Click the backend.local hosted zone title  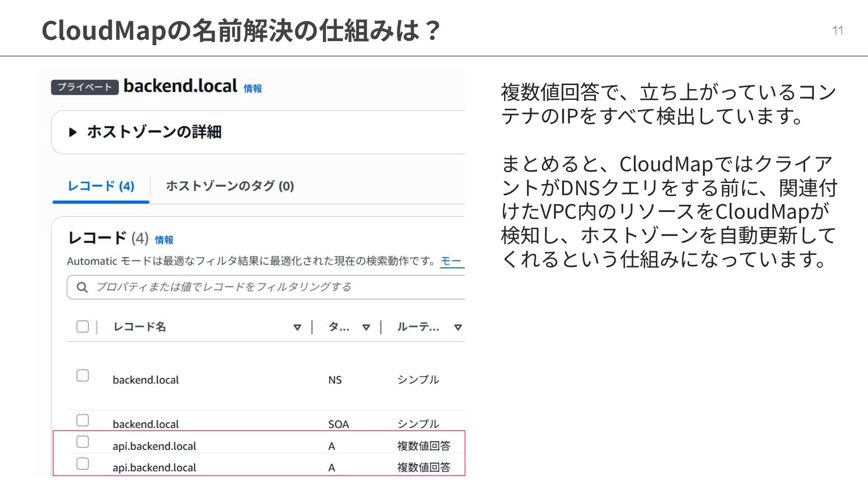[180, 86]
